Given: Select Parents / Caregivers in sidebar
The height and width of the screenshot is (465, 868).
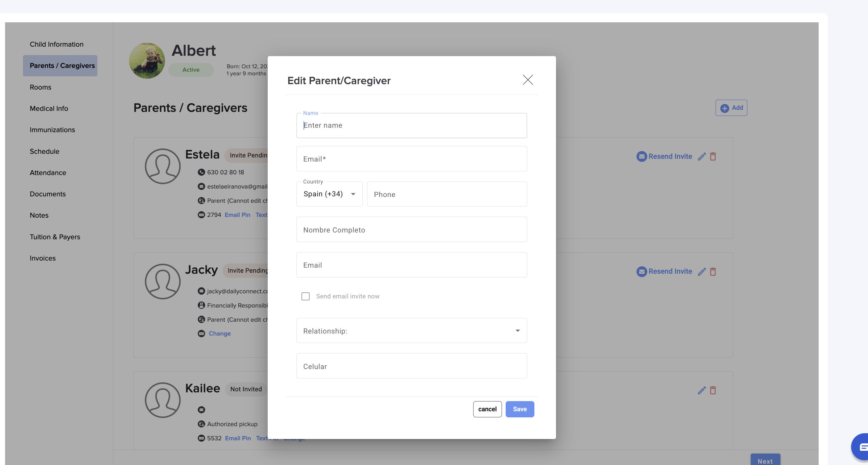Looking at the screenshot, I should 60,66.
